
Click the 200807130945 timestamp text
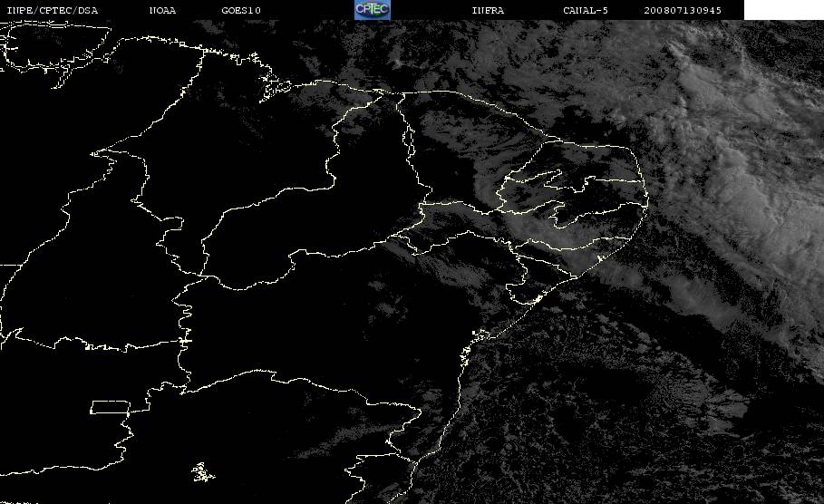(683, 10)
